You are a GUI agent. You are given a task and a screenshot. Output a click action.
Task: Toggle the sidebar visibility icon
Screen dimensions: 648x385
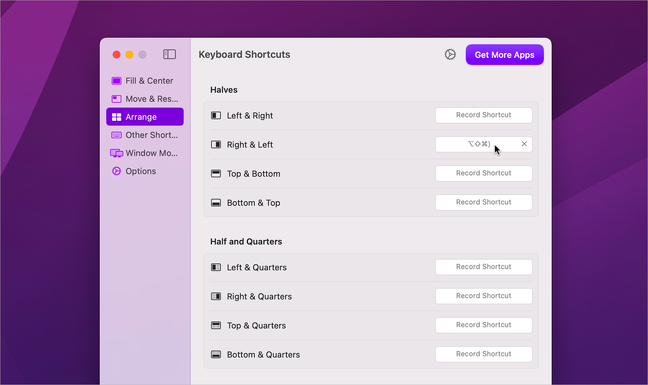pyautogui.click(x=169, y=54)
